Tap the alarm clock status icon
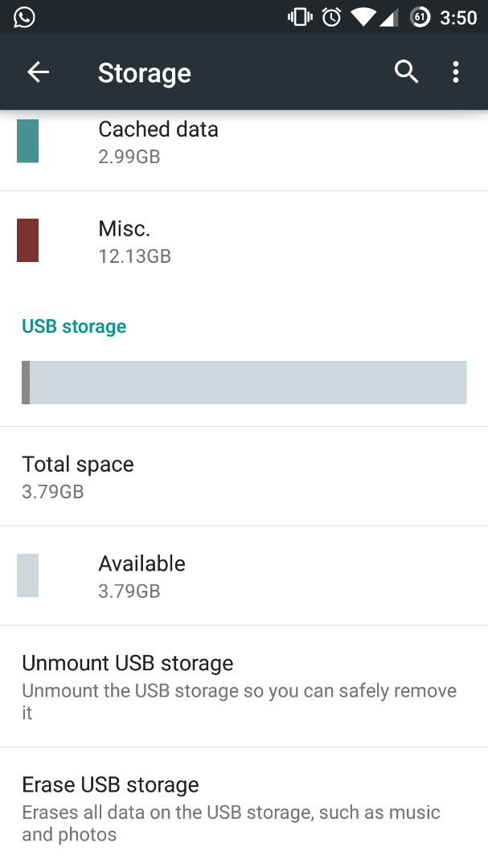The height and width of the screenshot is (868, 488). point(331,17)
